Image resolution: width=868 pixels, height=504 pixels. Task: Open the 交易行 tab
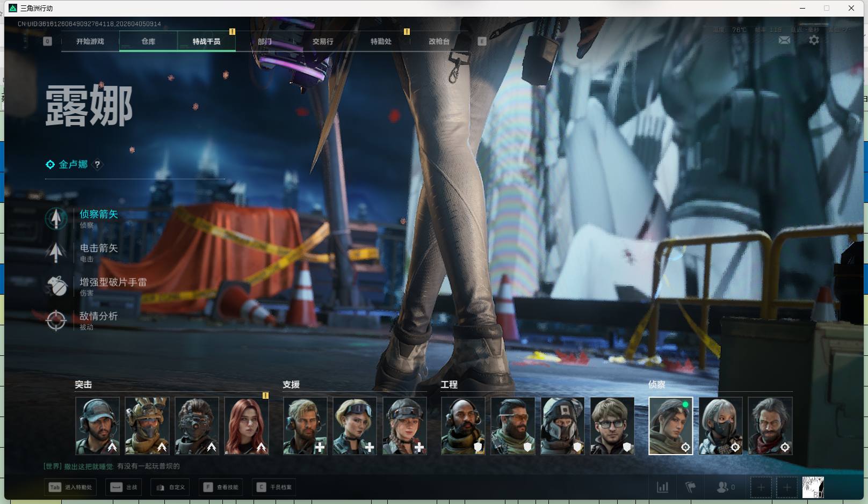coord(322,41)
